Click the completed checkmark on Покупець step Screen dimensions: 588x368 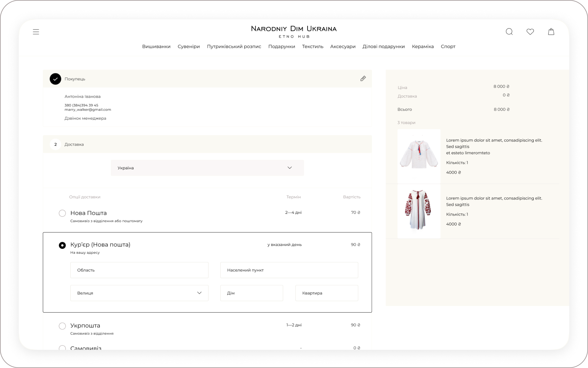(x=55, y=79)
